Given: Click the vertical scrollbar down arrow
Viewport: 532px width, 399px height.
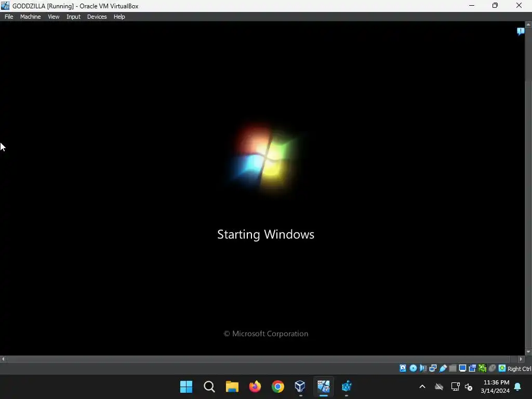Looking at the screenshot, I should tap(528, 352).
